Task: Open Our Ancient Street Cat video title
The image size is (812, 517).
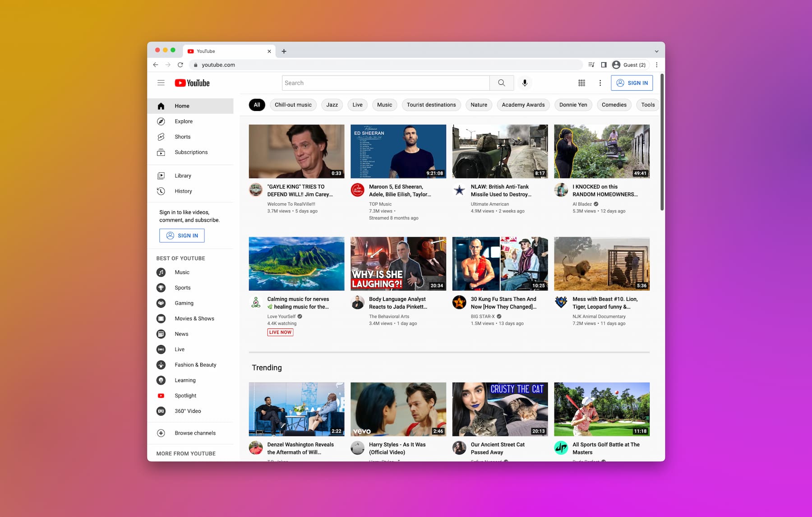Action: [498, 448]
